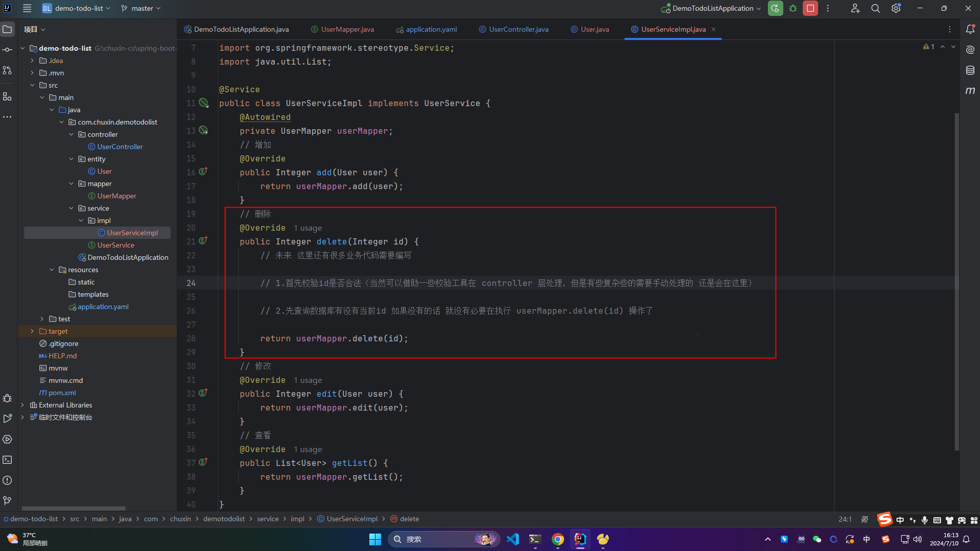This screenshot has width=980, height=551.
Task: Click implements gutter icon on line 32
Action: click(x=203, y=393)
